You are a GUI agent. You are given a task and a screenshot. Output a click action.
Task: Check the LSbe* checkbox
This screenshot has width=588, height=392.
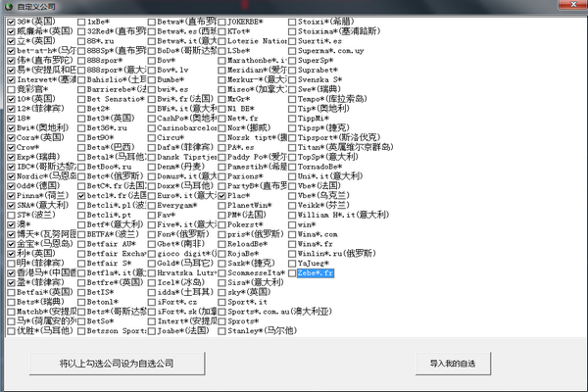pyautogui.click(x=222, y=51)
